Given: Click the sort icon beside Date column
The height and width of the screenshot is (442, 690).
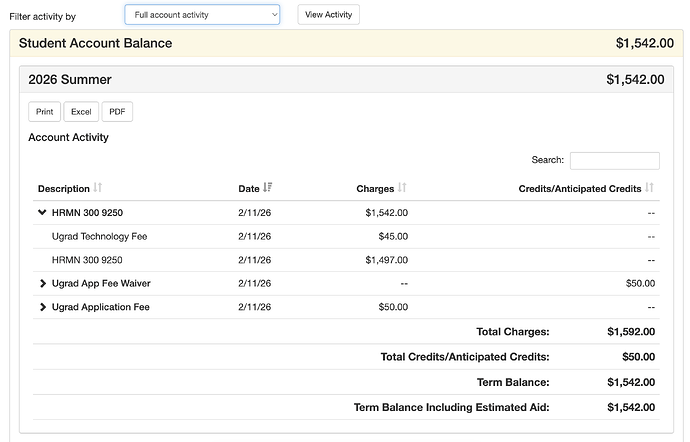Looking at the screenshot, I should [268, 188].
